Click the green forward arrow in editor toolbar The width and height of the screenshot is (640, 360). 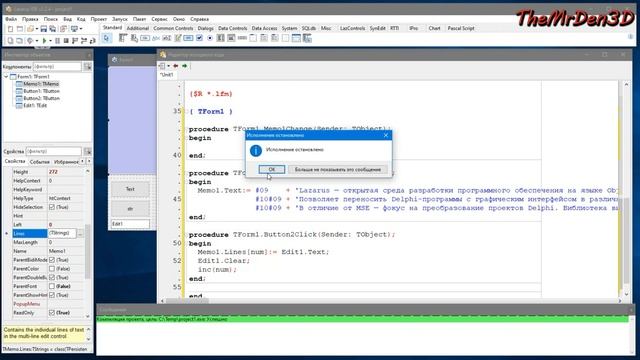point(184,66)
